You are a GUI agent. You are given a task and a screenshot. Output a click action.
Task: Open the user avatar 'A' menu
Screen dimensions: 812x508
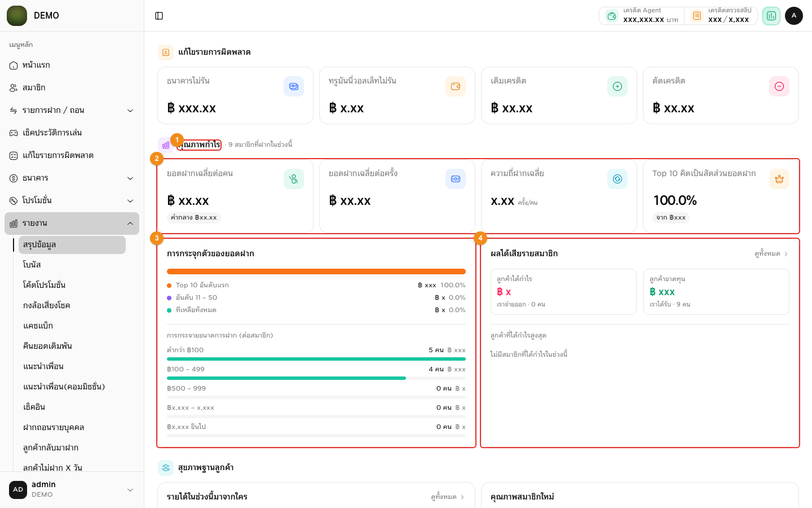794,16
